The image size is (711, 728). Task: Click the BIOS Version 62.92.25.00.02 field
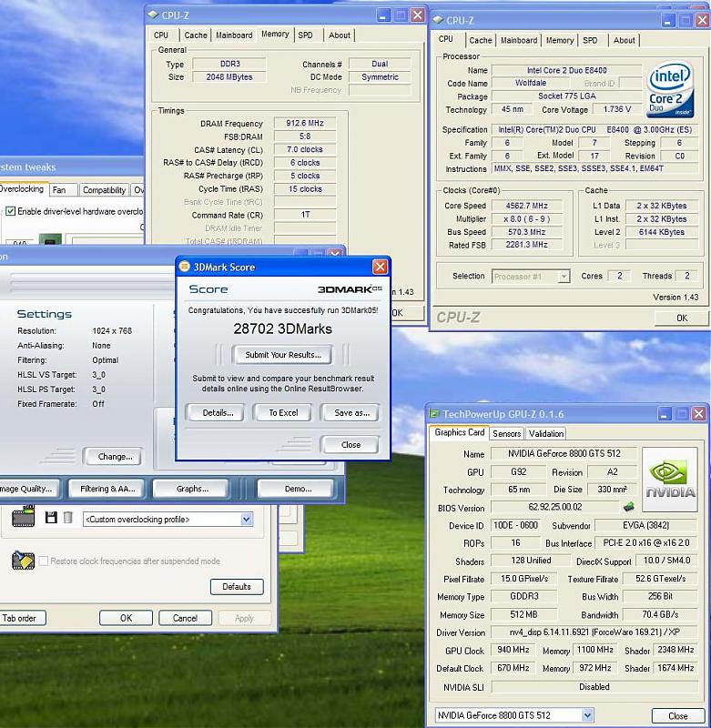pyautogui.click(x=555, y=507)
